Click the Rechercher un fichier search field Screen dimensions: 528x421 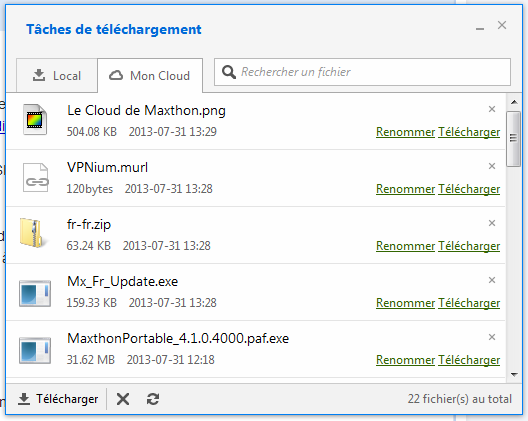(x=362, y=72)
